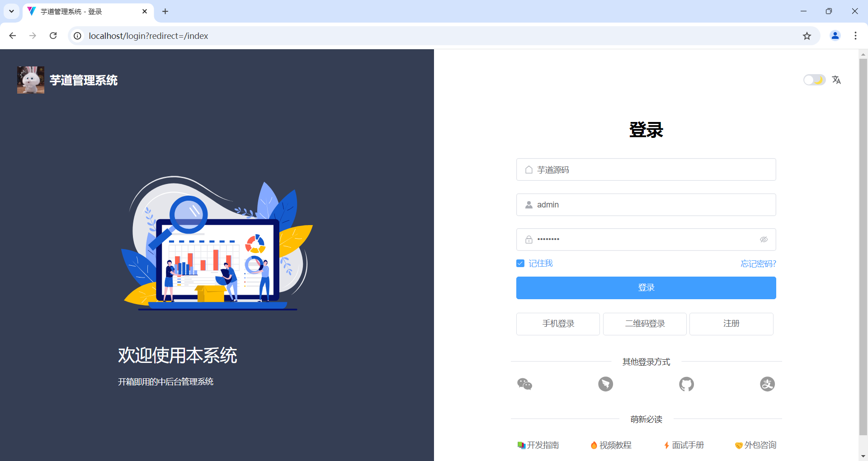Click the WeChat login icon
This screenshot has width=868, height=461.
pos(524,384)
